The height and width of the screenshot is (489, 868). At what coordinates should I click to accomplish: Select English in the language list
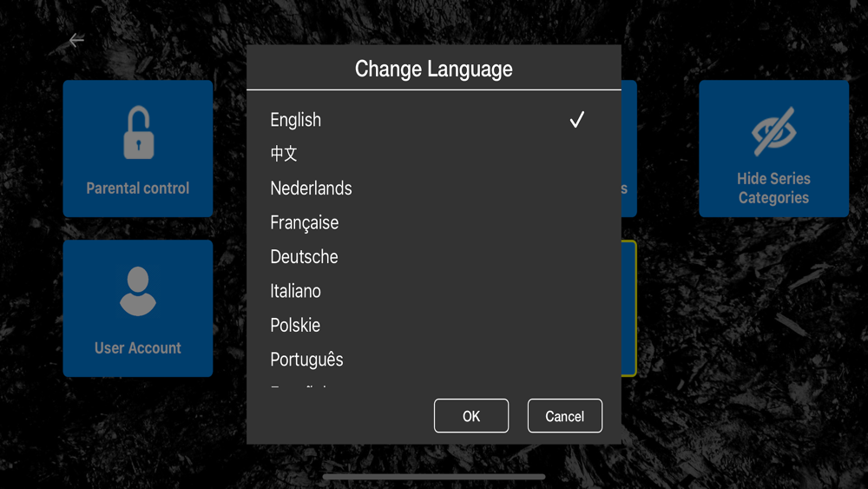[433, 120]
